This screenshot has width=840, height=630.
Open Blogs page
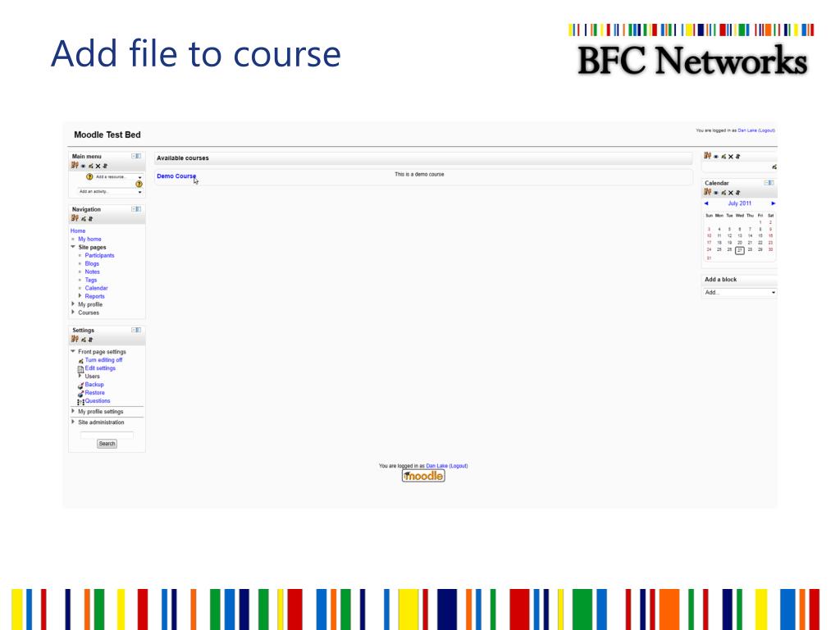pos(92,263)
